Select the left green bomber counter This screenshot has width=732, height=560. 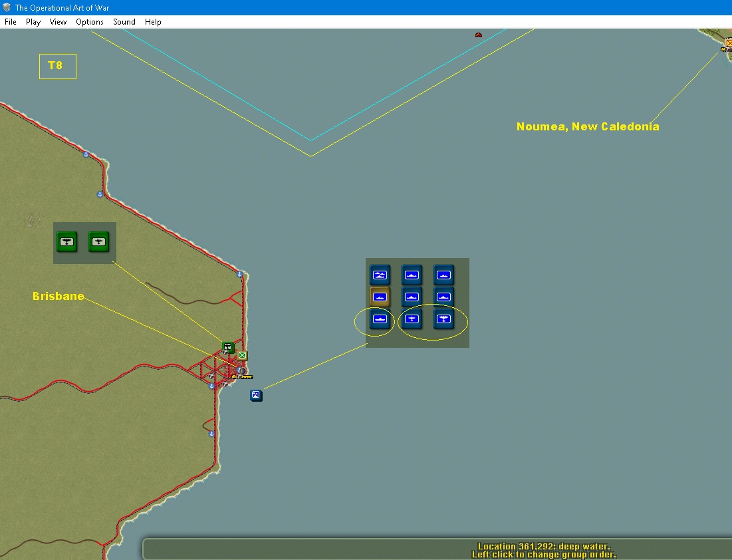(66, 242)
